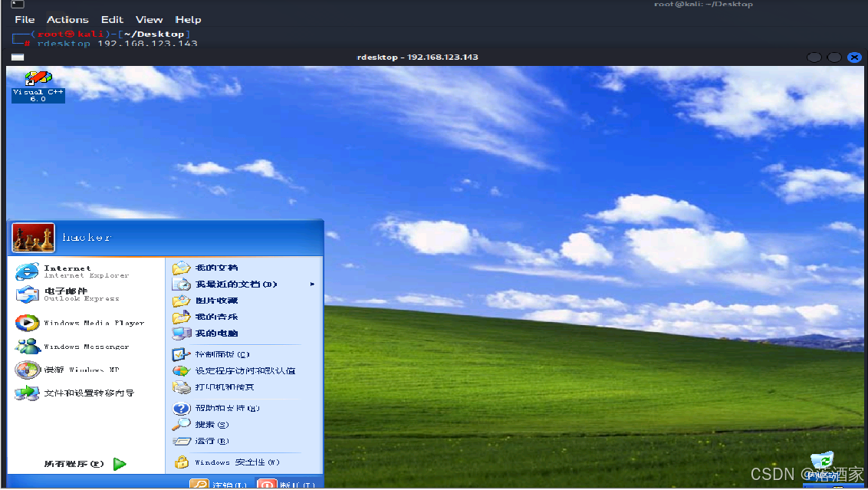Image resolution: width=868 pixels, height=490 pixels.
Task: Open the terminal Help menu
Action: tap(188, 19)
